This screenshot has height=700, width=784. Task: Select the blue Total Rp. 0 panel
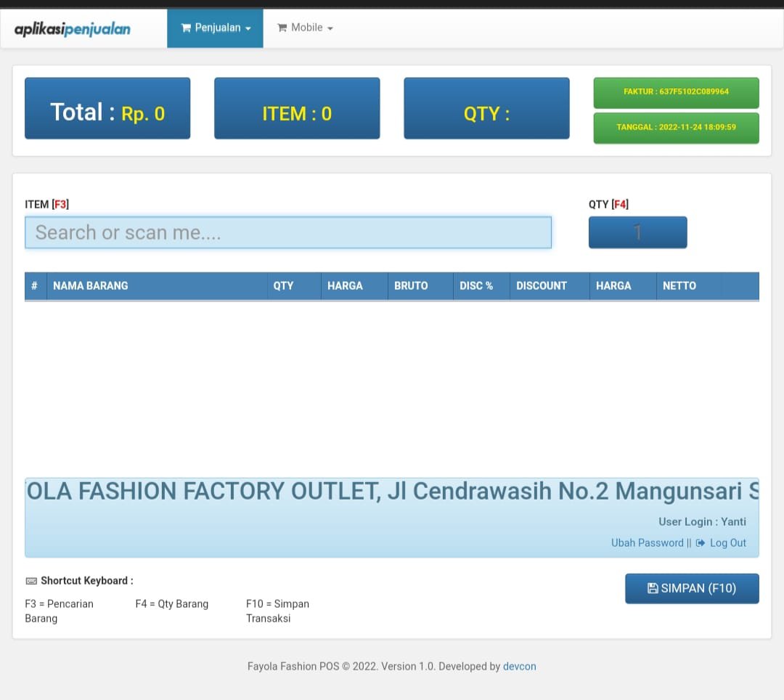[x=107, y=108]
